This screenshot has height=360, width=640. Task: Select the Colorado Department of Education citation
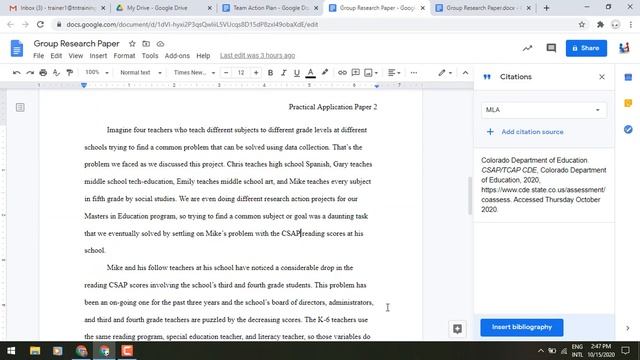(544, 185)
